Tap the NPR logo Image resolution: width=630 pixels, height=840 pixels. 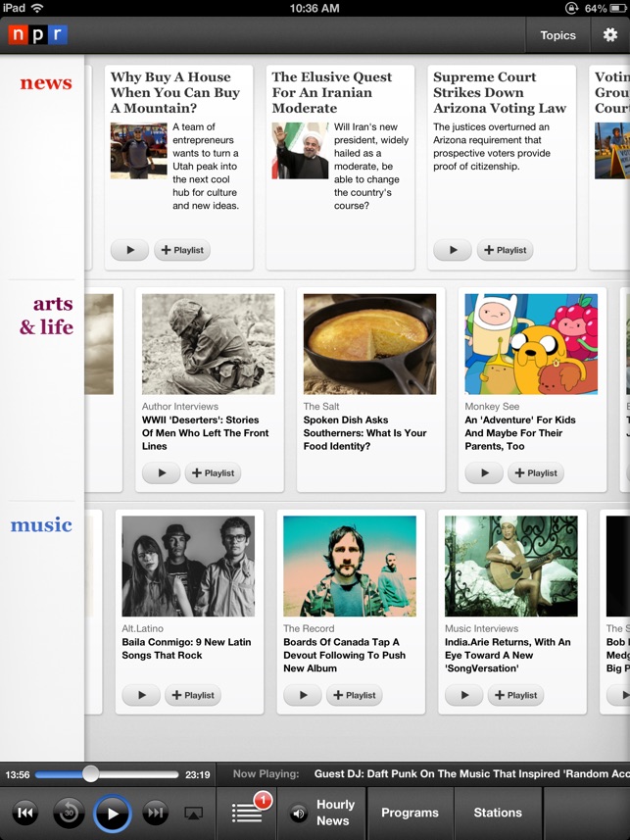(37, 35)
